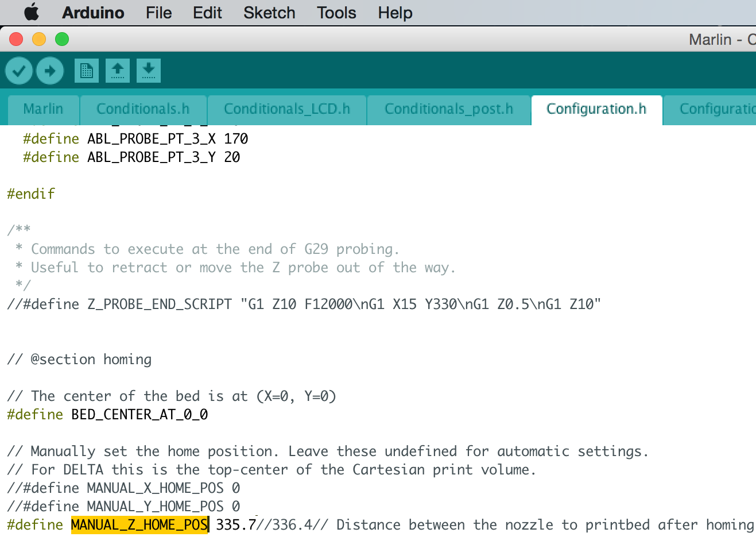Click the BED_CENTER_AT_0_0 define line
756x552 pixels.
(107, 414)
